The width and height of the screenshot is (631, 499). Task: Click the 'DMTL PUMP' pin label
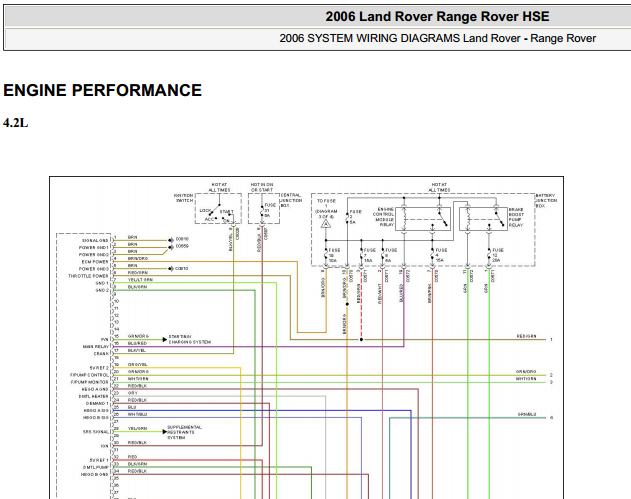point(95,467)
